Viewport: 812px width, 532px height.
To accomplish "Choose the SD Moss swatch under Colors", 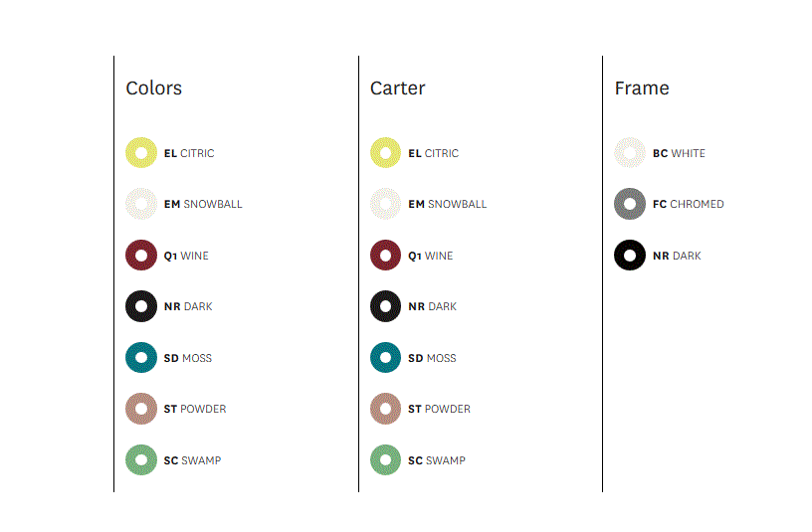I will (x=141, y=358).
